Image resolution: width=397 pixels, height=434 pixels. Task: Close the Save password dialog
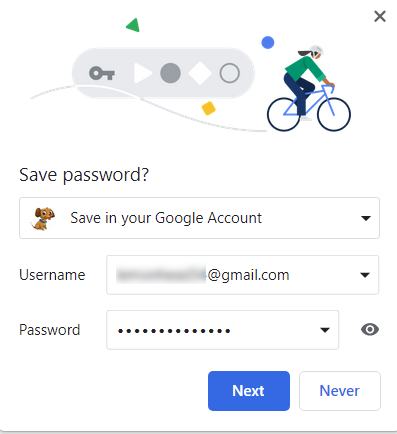pyautogui.click(x=380, y=16)
